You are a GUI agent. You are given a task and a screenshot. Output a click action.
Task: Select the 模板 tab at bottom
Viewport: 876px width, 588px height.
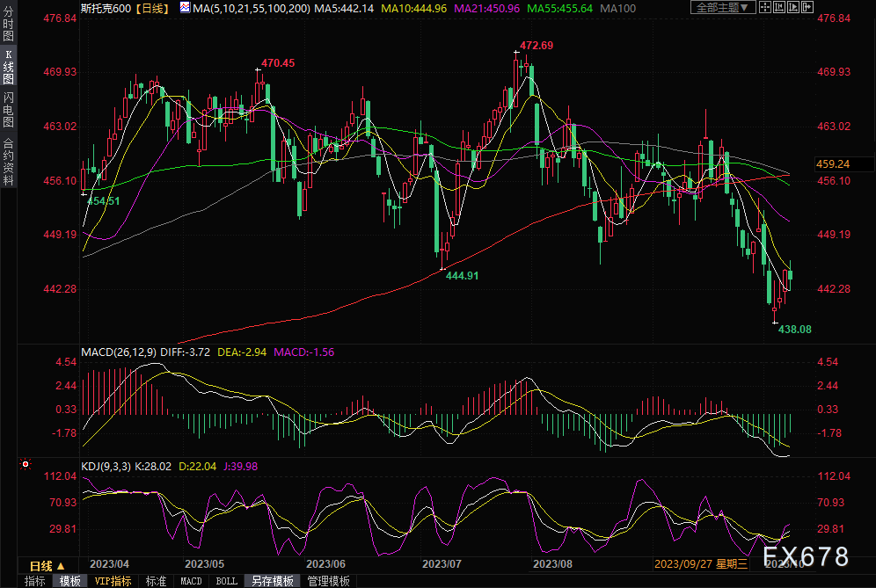(x=70, y=581)
